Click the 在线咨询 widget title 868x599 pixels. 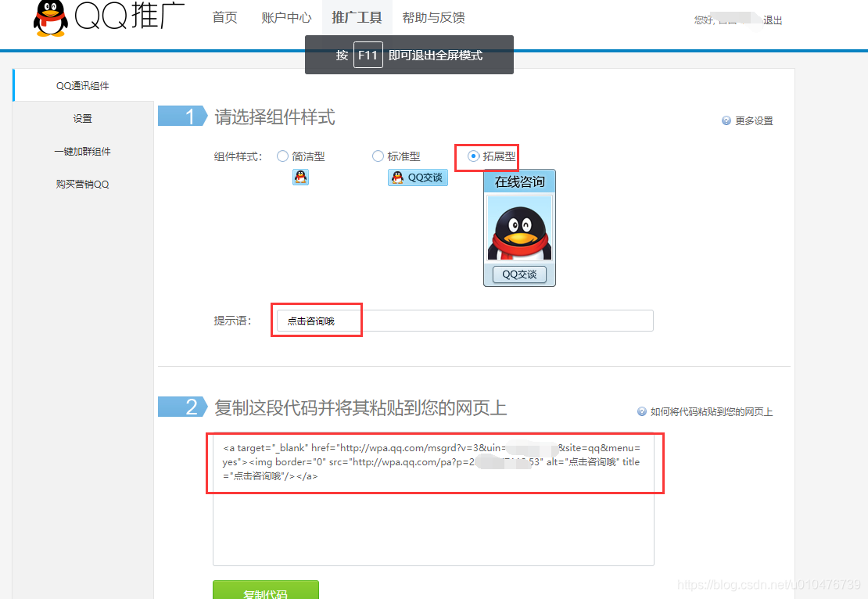point(519,181)
